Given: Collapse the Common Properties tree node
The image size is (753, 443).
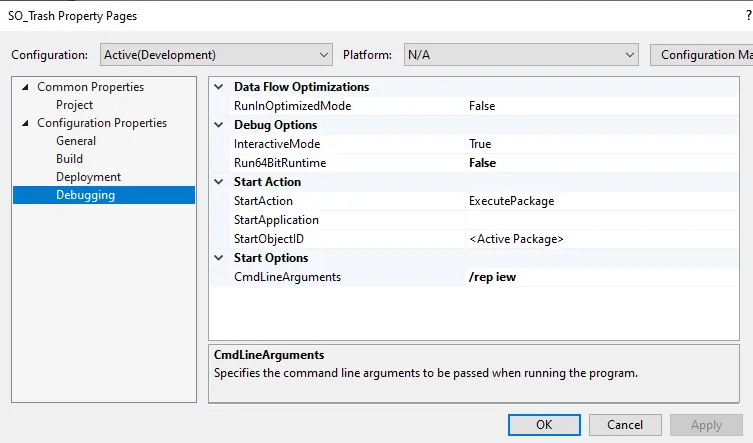Looking at the screenshot, I should click(26, 87).
